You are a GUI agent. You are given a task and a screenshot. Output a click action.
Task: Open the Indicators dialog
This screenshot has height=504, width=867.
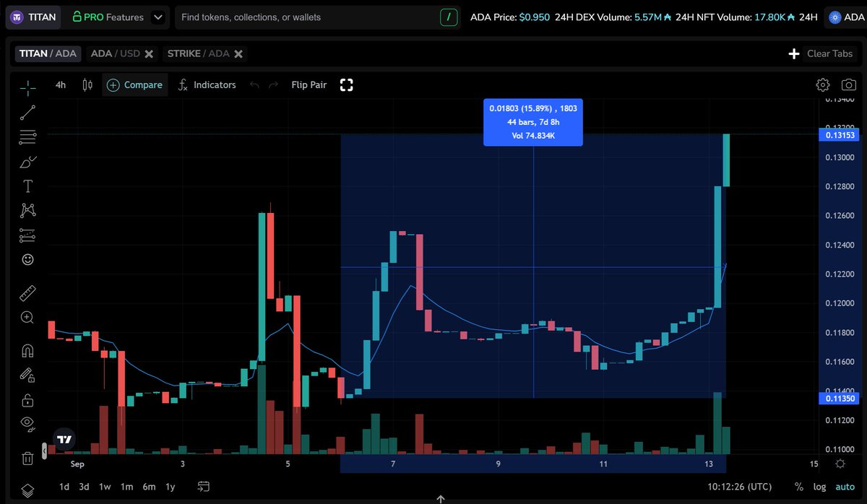(x=207, y=84)
